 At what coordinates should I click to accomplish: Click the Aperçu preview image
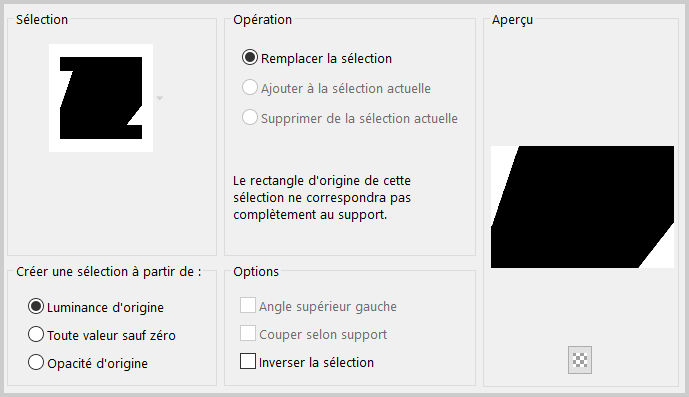582,207
